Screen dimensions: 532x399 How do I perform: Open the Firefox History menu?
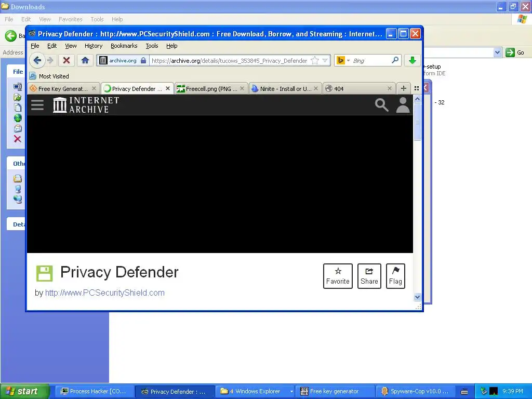pyautogui.click(x=94, y=46)
